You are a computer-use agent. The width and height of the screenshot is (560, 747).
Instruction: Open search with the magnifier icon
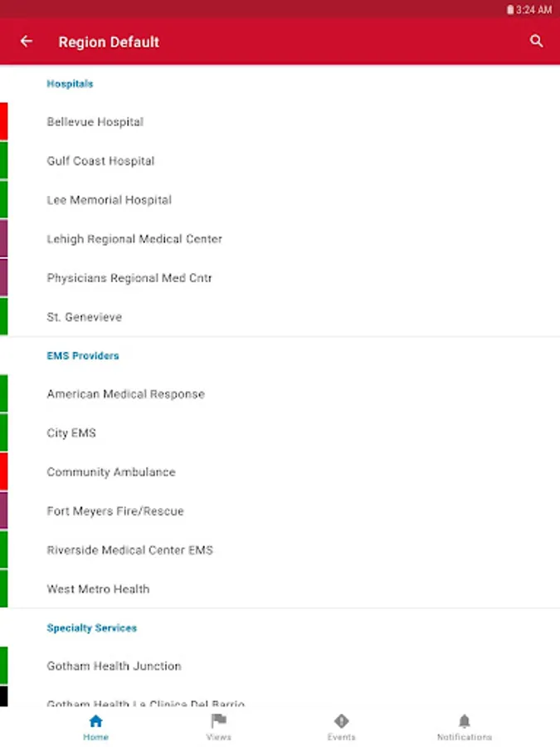coord(536,41)
